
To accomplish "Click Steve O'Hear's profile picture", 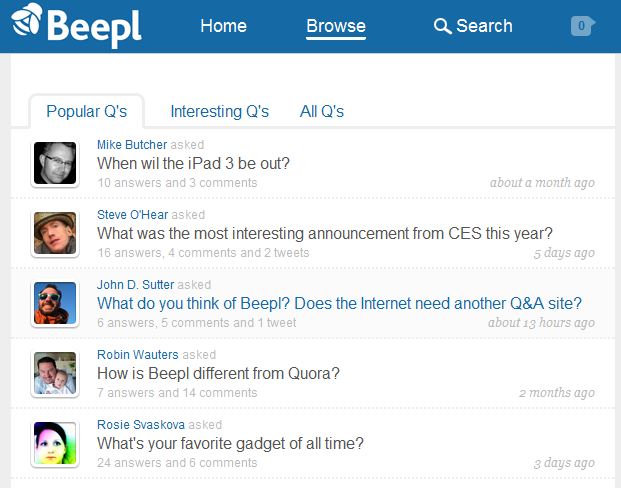I will 55,233.
